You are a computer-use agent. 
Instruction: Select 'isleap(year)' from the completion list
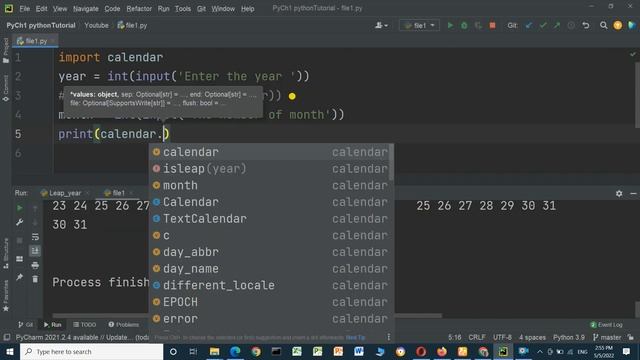(x=269, y=169)
